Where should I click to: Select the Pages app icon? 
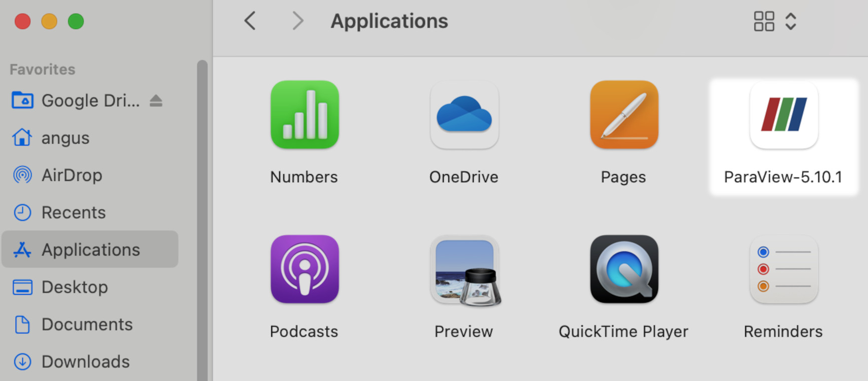pos(624,115)
